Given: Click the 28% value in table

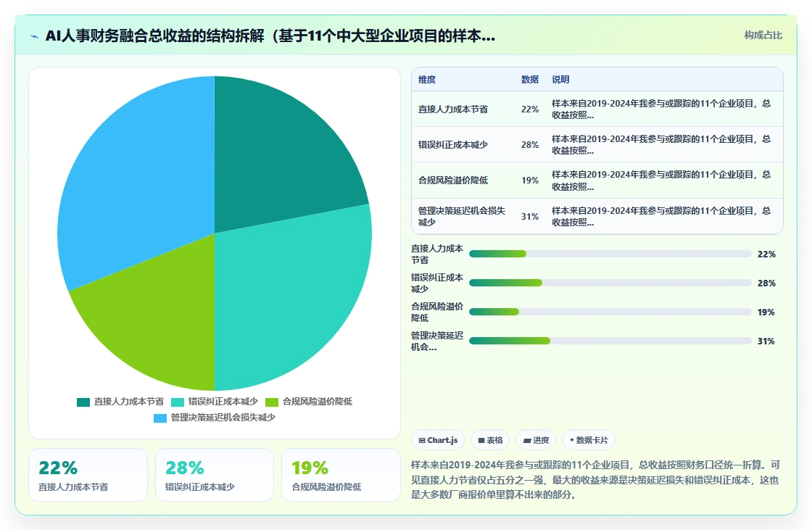Looking at the screenshot, I should coord(530,144).
